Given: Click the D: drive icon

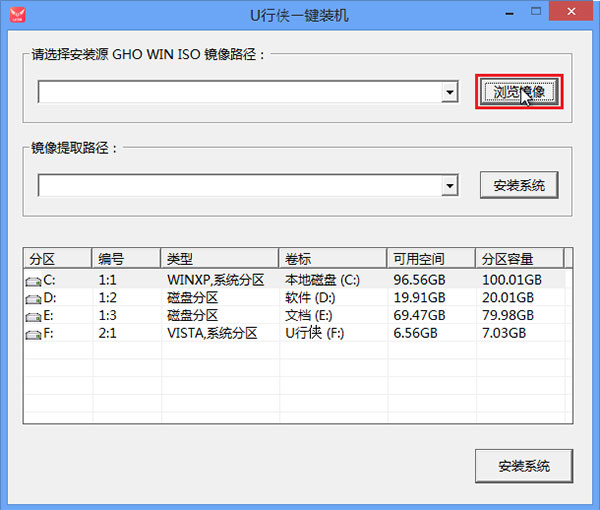Looking at the screenshot, I should 33,299.
